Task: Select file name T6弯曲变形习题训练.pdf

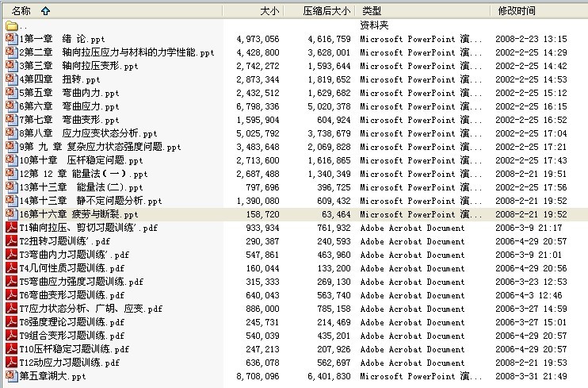Action: pyautogui.click(x=72, y=296)
